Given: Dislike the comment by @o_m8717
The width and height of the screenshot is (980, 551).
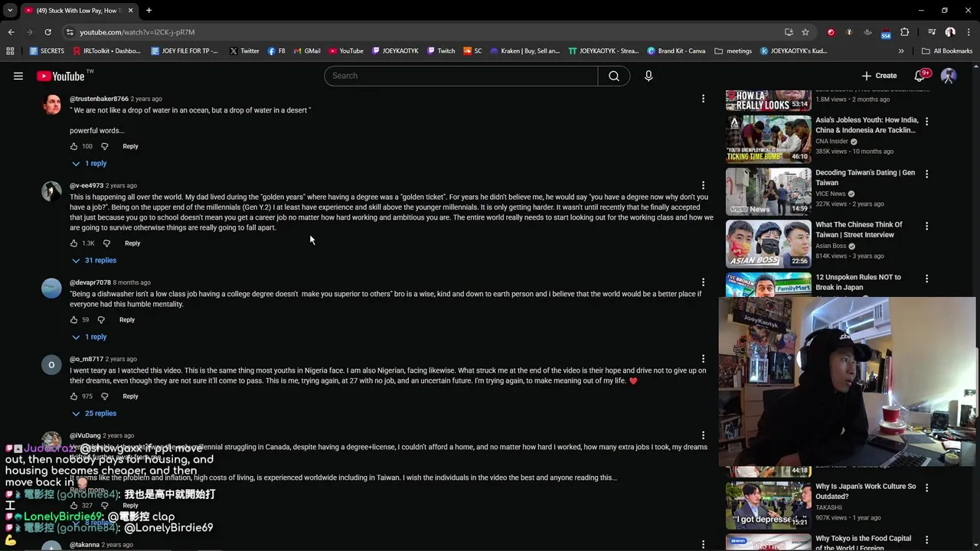Looking at the screenshot, I should [x=105, y=396].
